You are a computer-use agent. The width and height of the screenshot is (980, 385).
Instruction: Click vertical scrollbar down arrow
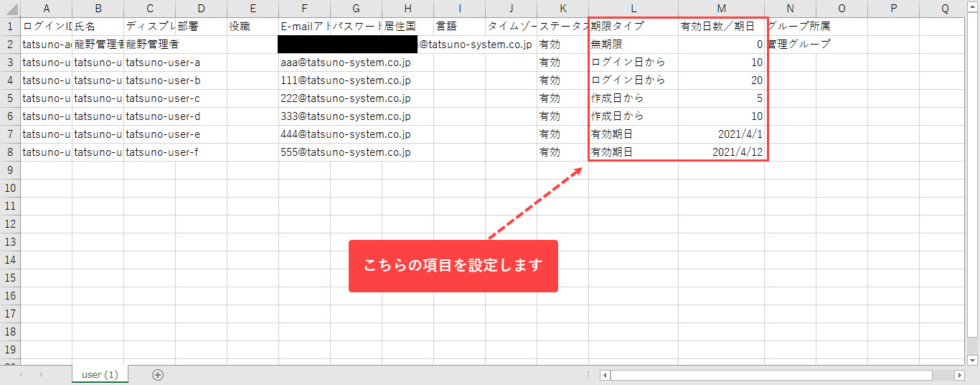pos(973,360)
